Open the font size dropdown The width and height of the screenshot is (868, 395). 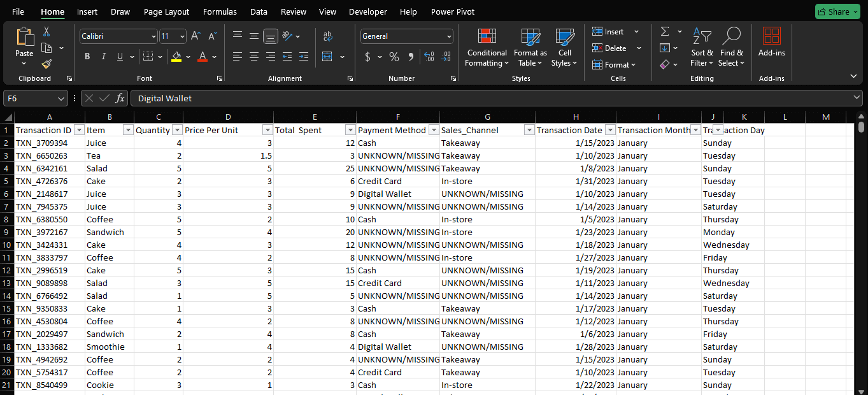coord(183,36)
